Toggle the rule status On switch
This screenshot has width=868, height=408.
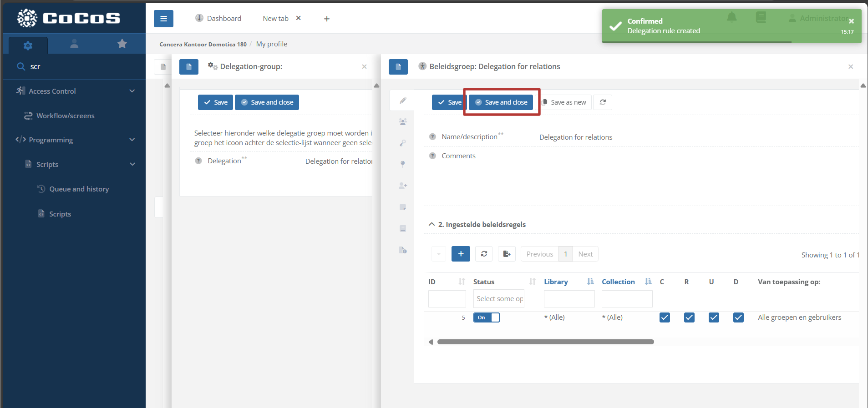point(486,317)
